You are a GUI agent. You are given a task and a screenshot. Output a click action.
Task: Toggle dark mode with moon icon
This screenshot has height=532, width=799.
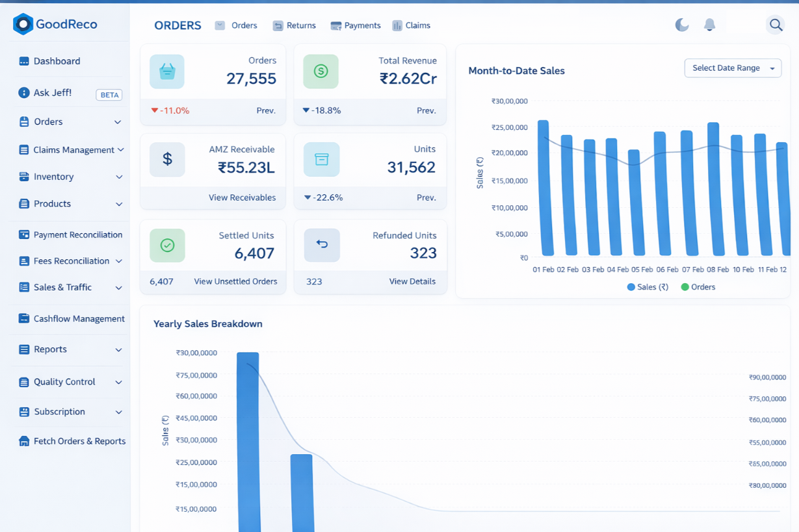click(681, 25)
